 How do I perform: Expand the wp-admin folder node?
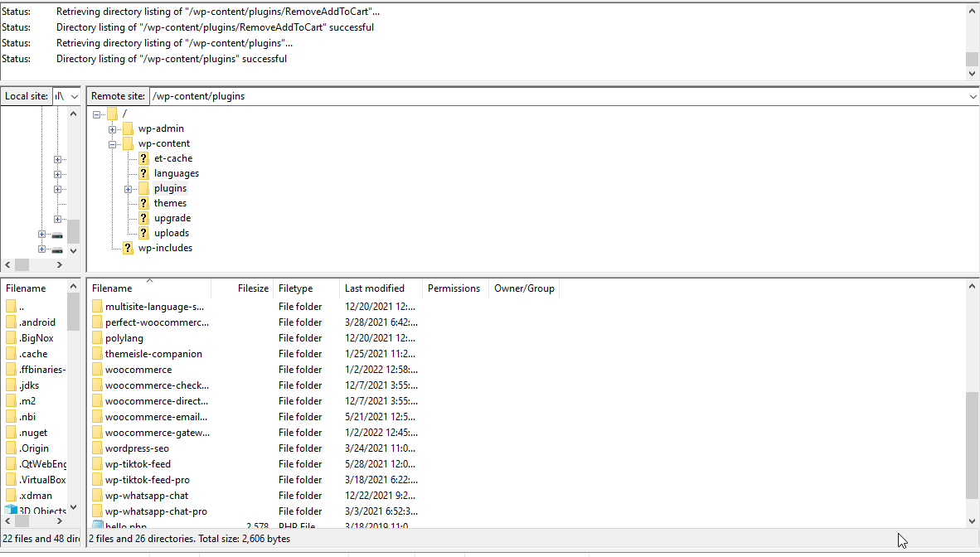point(112,129)
